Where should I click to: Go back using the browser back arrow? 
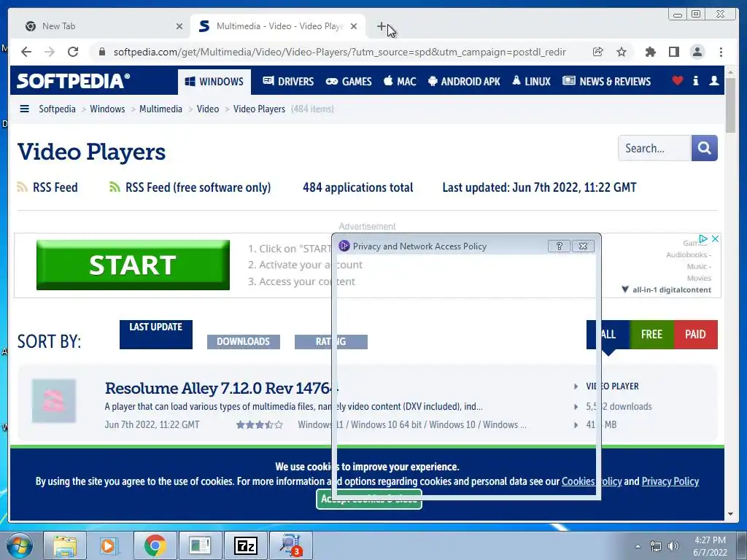pyautogui.click(x=26, y=52)
